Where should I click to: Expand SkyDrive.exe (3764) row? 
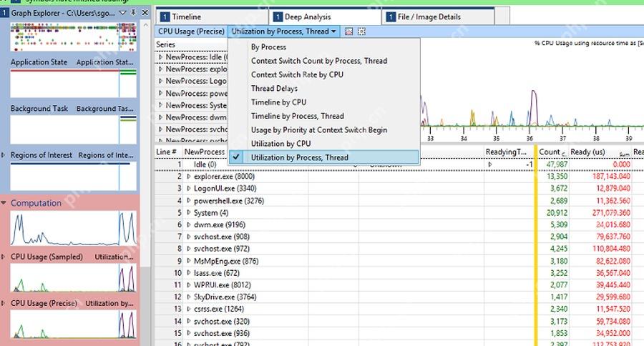(x=188, y=297)
